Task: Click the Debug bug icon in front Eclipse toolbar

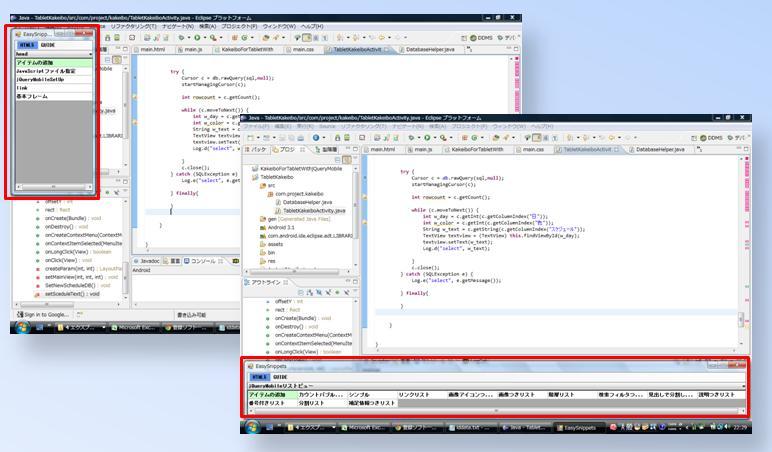Action: coord(411,138)
